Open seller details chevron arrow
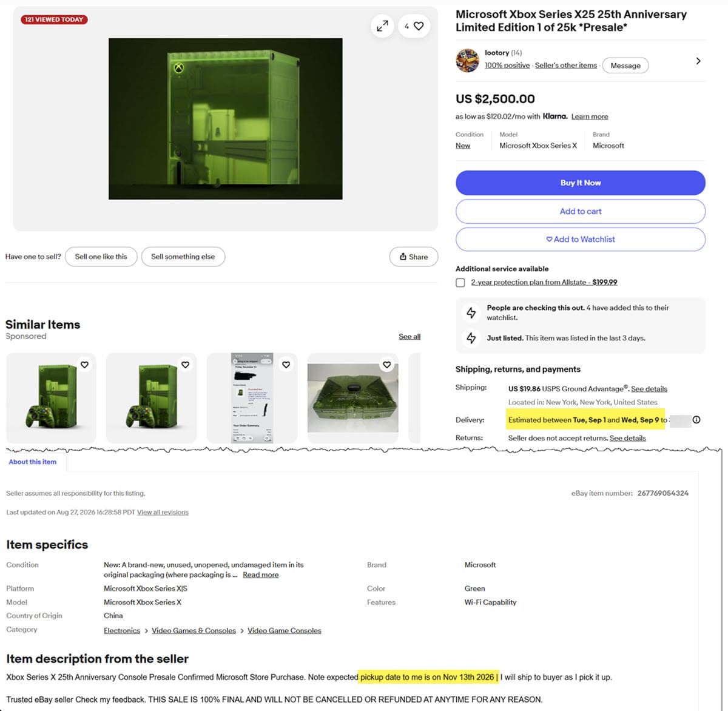Screen dimensions: 728x711 (x=698, y=61)
